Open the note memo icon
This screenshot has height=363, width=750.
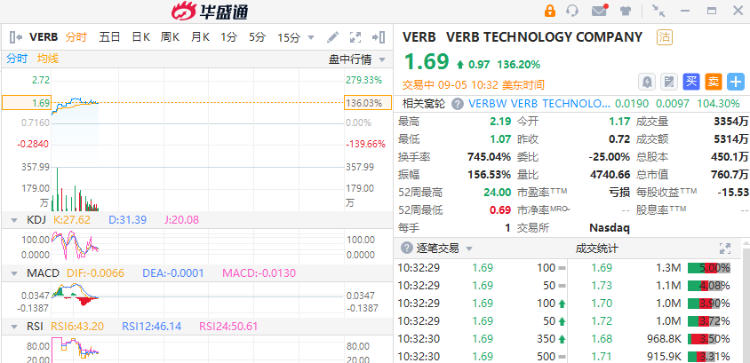click(669, 82)
